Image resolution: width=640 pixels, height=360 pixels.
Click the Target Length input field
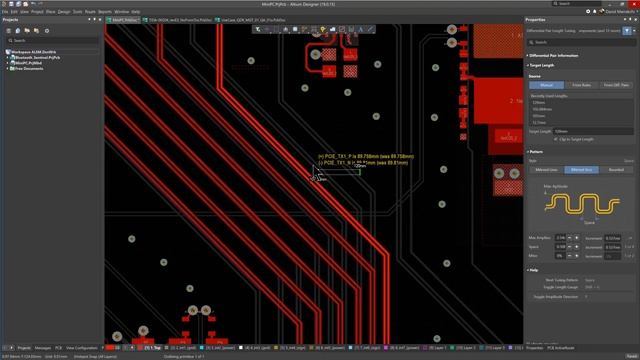593,131
